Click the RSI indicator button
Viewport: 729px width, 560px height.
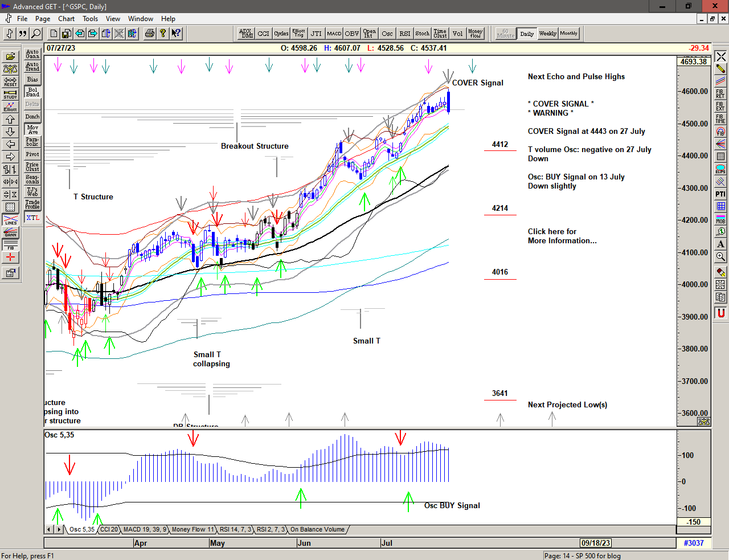point(404,34)
